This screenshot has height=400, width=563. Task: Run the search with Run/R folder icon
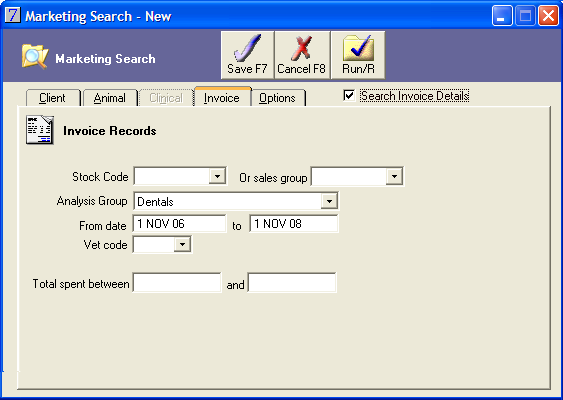(x=358, y=48)
